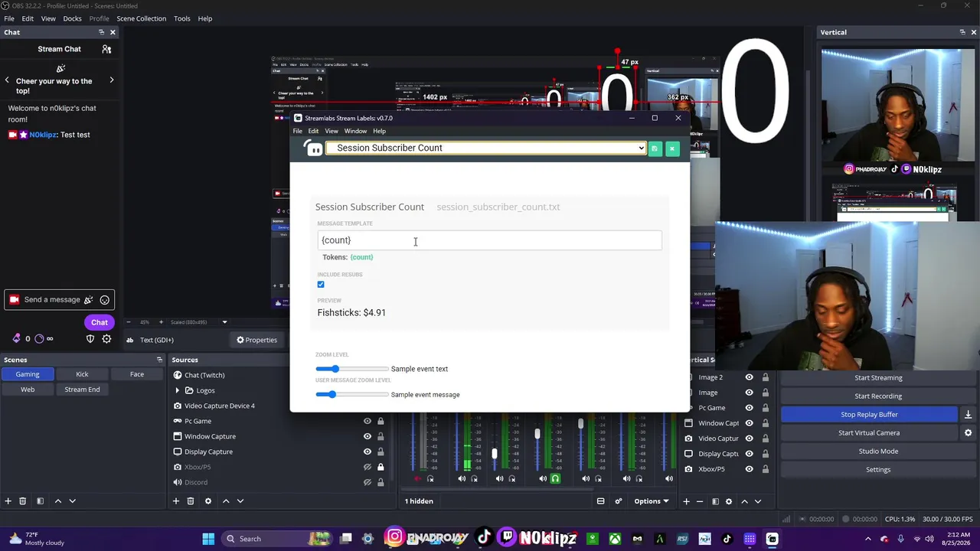Open OBS Scene Collection menu

coord(141,18)
